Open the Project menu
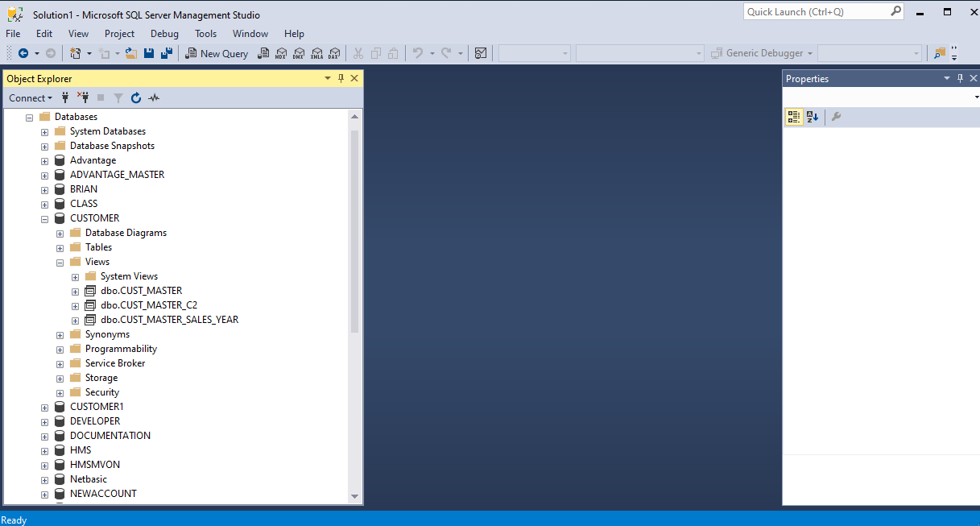Viewport: 980px width, 526px height. [x=120, y=34]
